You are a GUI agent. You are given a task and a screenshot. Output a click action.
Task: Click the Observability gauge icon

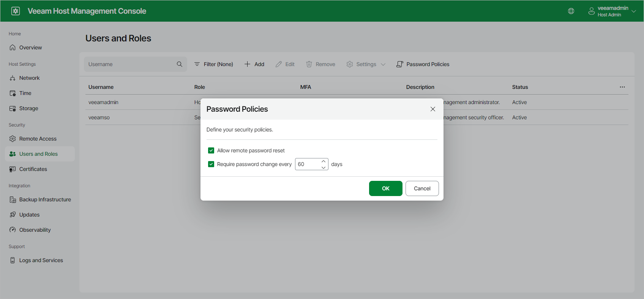pyautogui.click(x=13, y=230)
